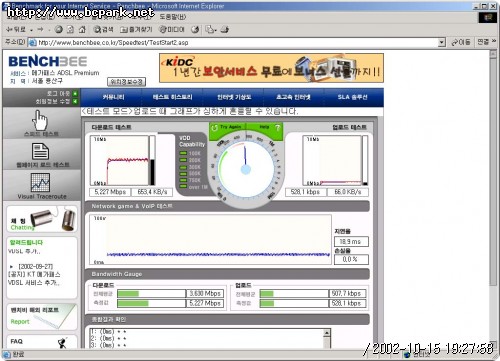Screen dimensions: 500x361
Task: Open the 테스트 히스토리 navigation tab
Action: coord(172,97)
